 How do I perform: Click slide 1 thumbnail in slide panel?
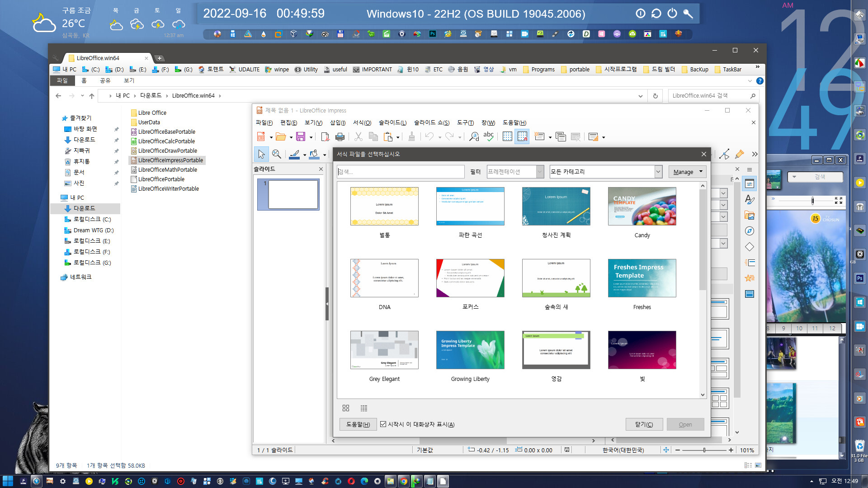(288, 195)
